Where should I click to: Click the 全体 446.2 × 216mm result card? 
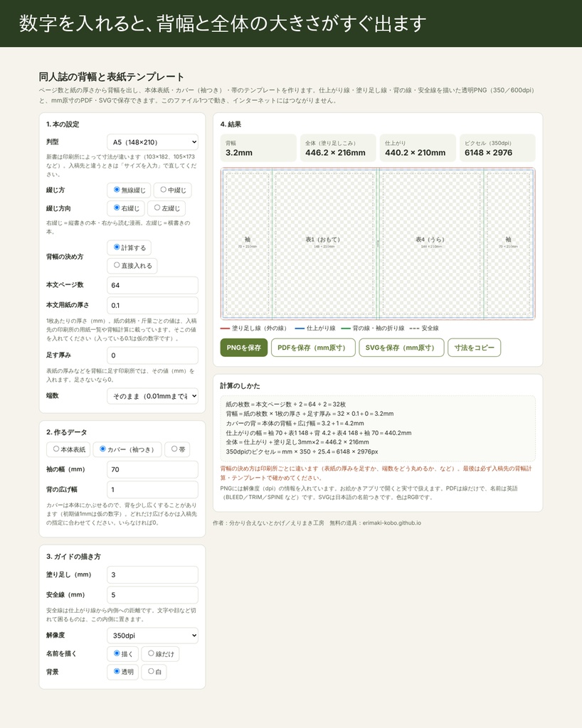338,148
